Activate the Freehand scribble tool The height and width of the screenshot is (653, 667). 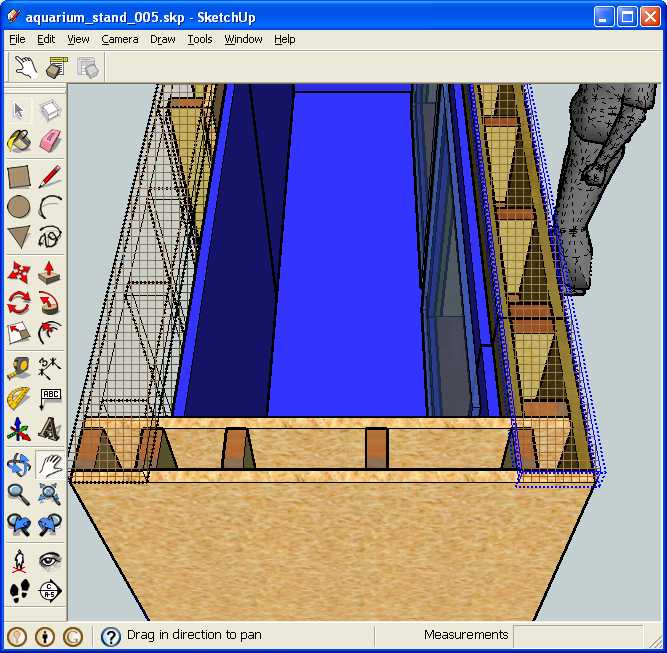(50, 237)
